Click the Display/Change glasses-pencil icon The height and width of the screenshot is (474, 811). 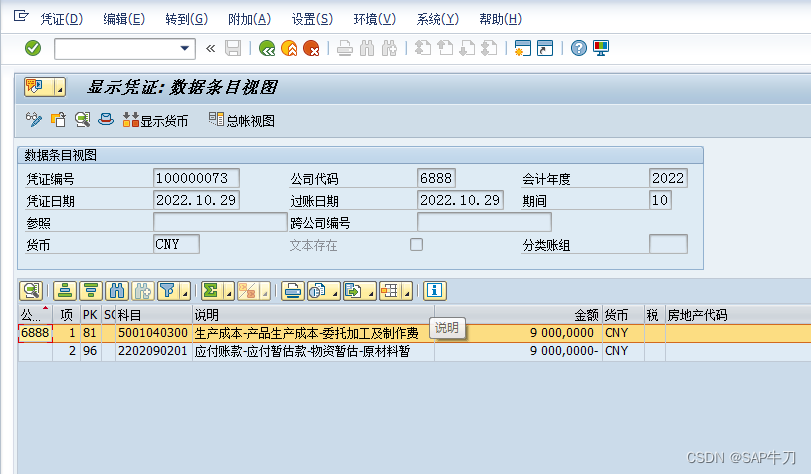tap(34, 120)
